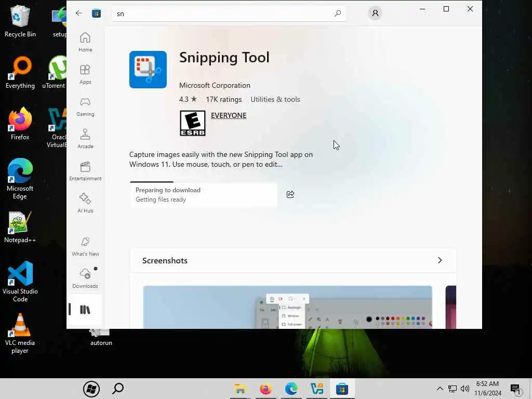Open Utilities & tools category link
532x399 pixels.
[275, 99]
